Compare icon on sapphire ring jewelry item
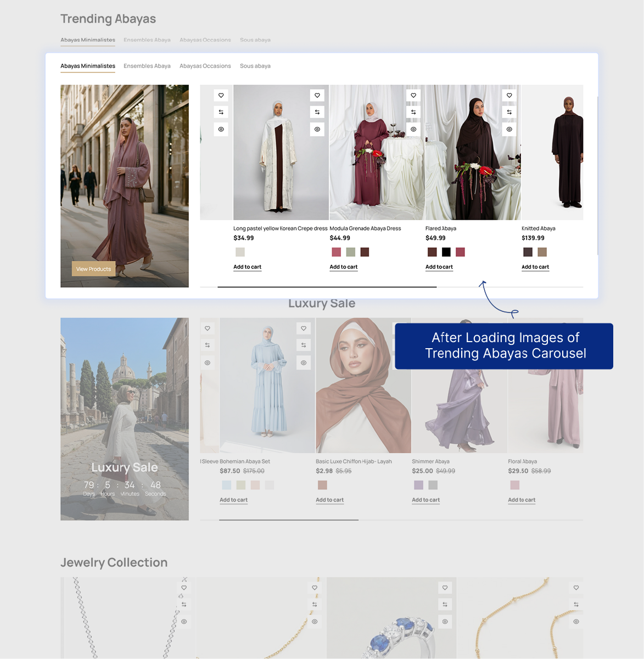 click(445, 604)
